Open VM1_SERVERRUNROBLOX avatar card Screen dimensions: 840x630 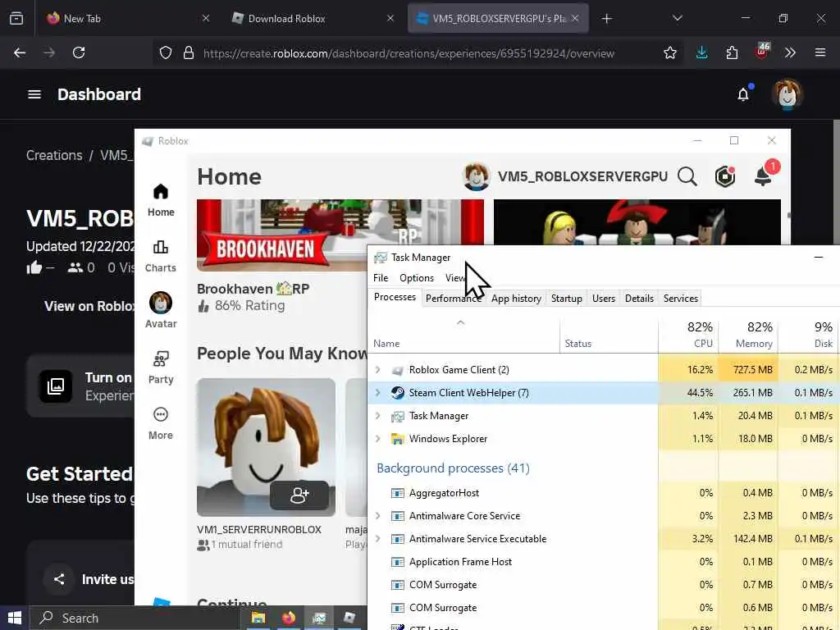(x=267, y=447)
